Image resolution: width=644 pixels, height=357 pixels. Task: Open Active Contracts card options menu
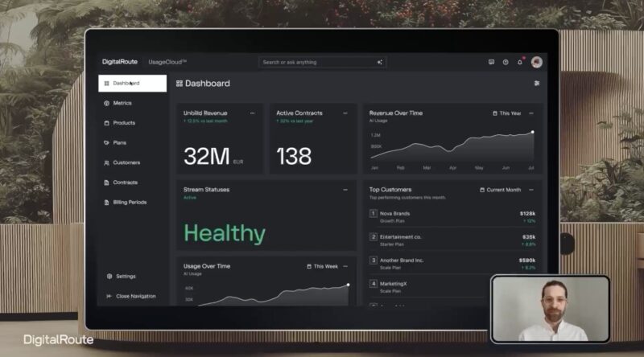pyautogui.click(x=345, y=113)
